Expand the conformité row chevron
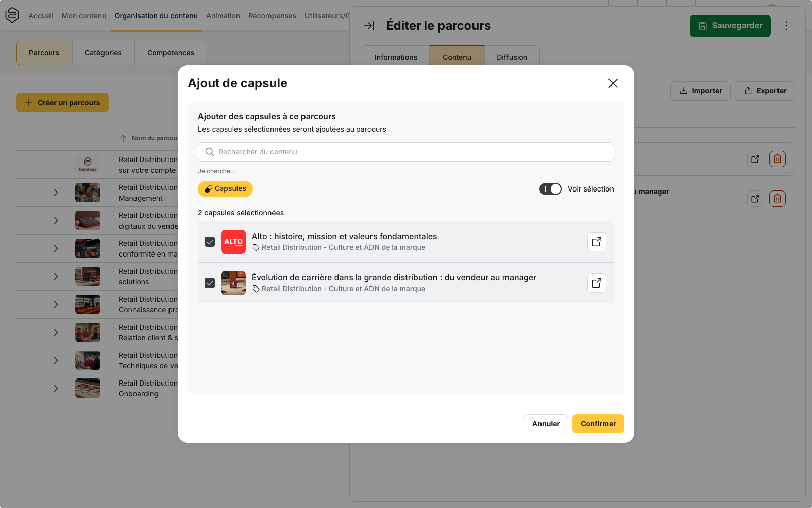The height and width of the screenshot is (508, 812). tap(56, 248)
